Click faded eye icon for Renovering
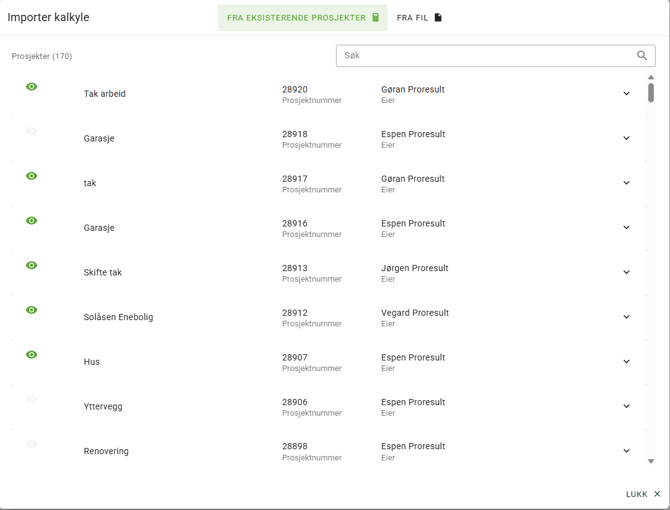 [x=32, y=444]
